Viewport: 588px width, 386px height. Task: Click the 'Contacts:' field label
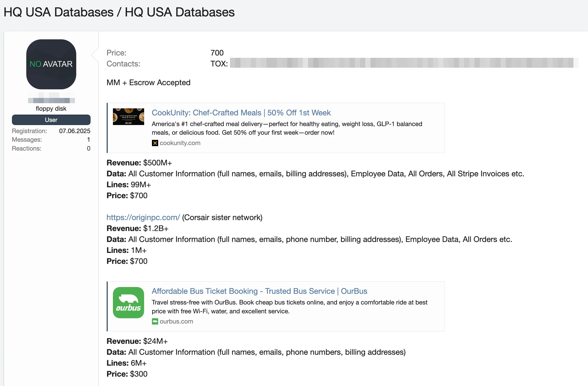tap(123, 64)
